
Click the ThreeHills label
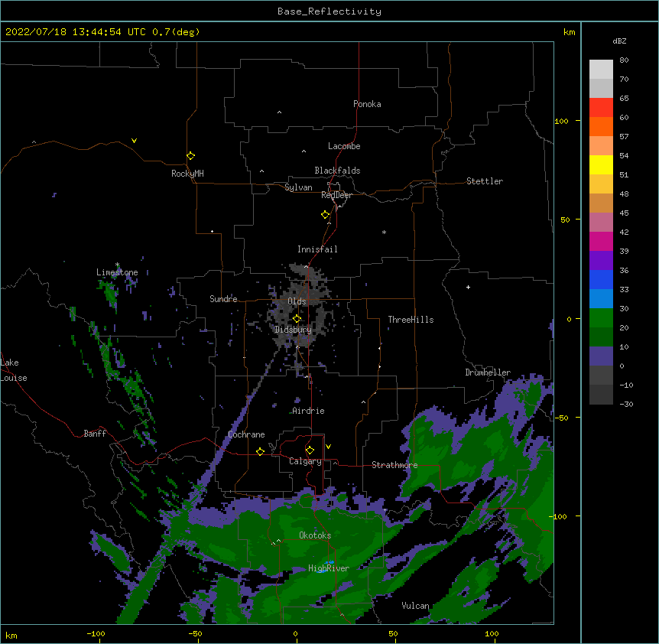click(x=411, y=320)
